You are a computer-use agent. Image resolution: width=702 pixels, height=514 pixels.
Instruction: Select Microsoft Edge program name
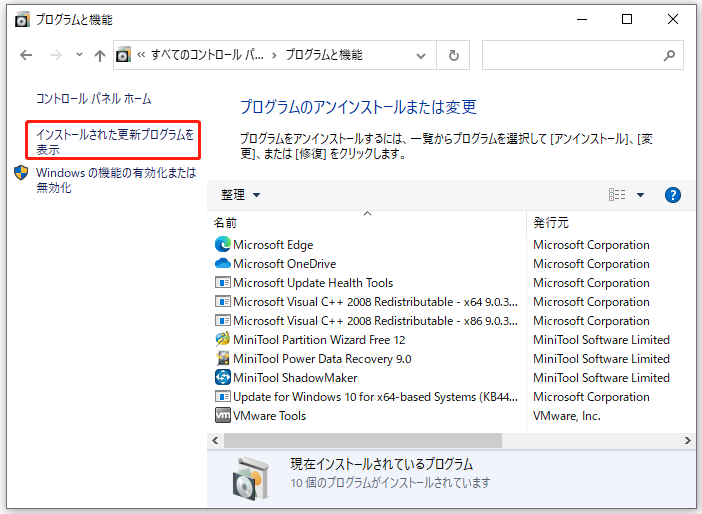tap(273, 245)
